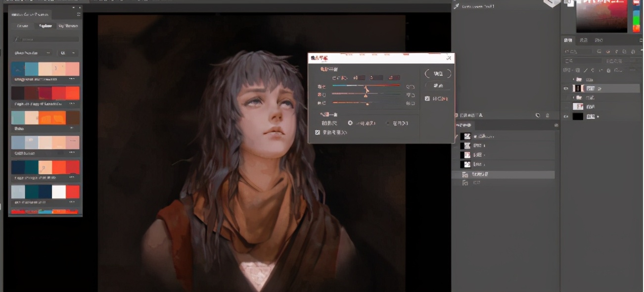Close the Color Balance dialog with X
The width and height of the screenshot is (644, 292).
[449, 58]
